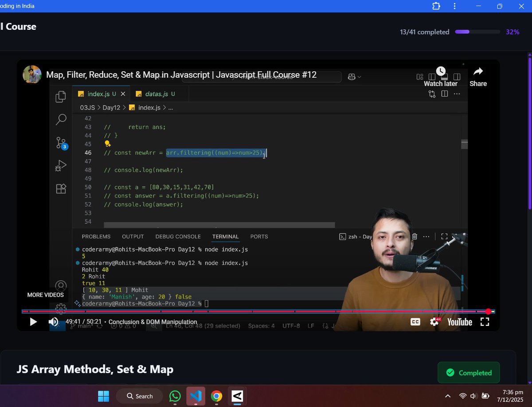Open VS Code's Search icon in video
Image resolution: width=532 pixels, height=407 pixels.
[x=61, y=119]
